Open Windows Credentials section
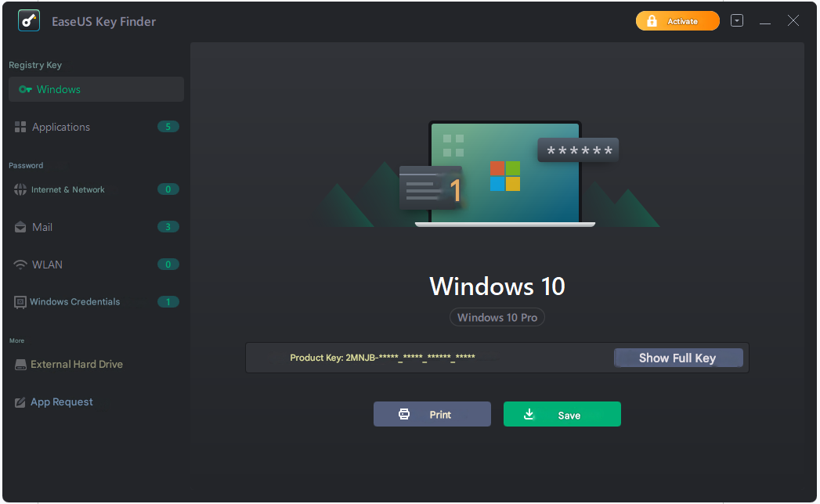Screen dimensions: 820x504 (x=96, y=301)
